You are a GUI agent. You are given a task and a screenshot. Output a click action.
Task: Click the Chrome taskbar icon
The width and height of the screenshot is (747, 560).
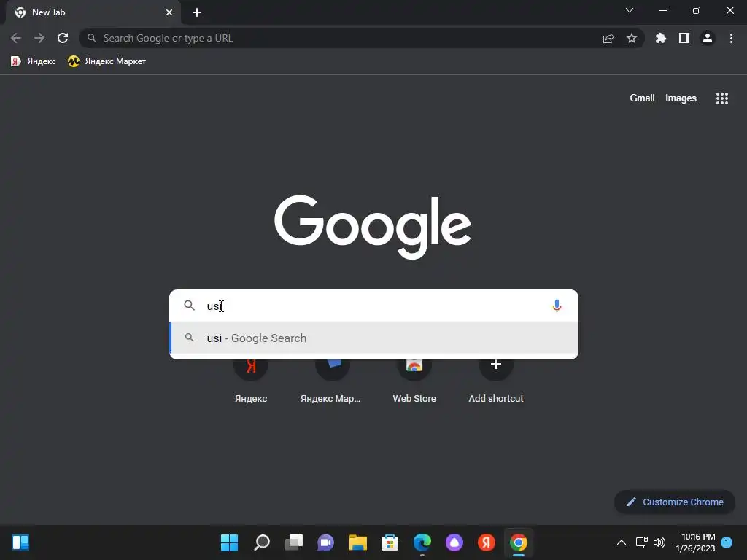point(519,542)
